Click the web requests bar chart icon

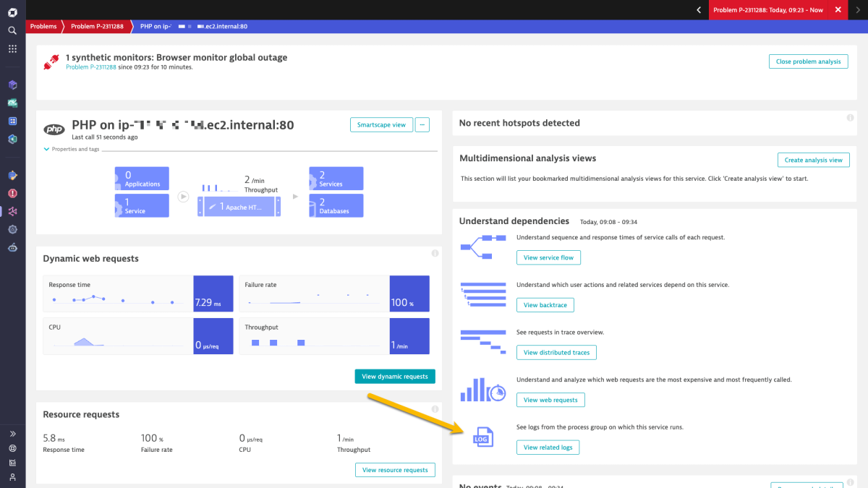(x=482, y=390)
